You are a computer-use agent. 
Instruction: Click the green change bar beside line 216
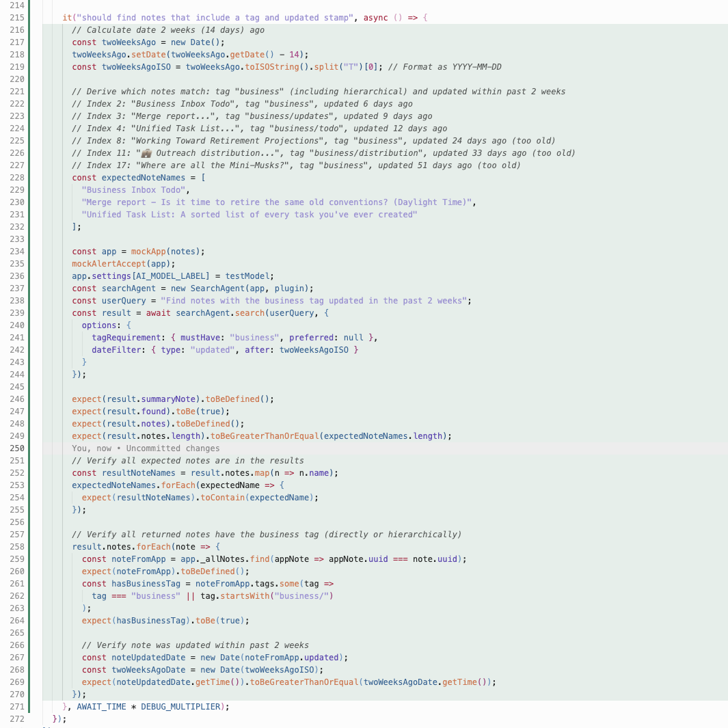click(42, 30)
